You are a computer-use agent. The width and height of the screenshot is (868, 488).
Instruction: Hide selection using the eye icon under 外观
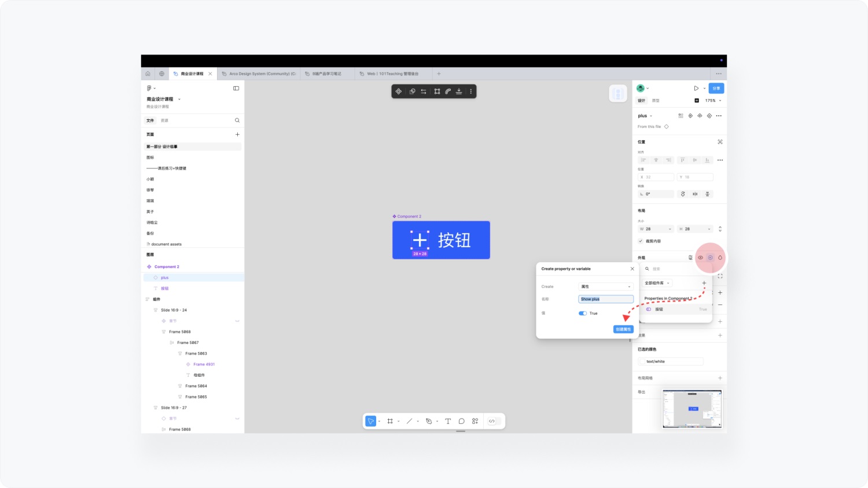[x=701, y=257]
